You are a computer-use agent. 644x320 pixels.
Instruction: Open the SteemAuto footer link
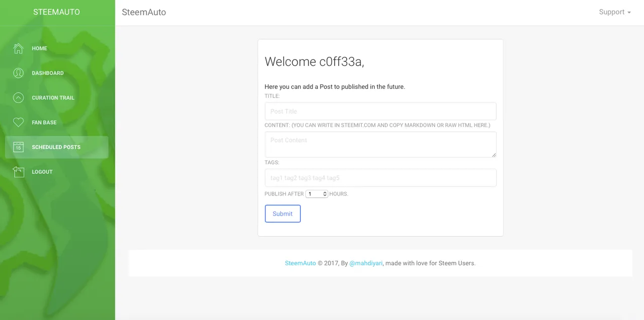point(300,263)
